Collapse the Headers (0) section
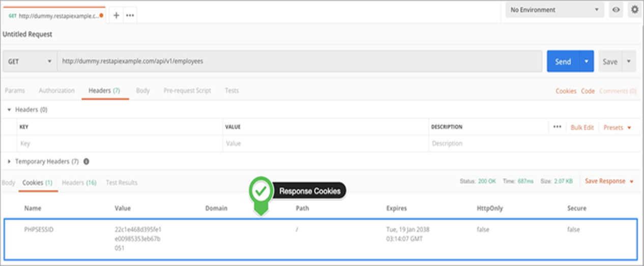Image resolution: width=644 pixels, height=266 pixels. click(9, 110)
